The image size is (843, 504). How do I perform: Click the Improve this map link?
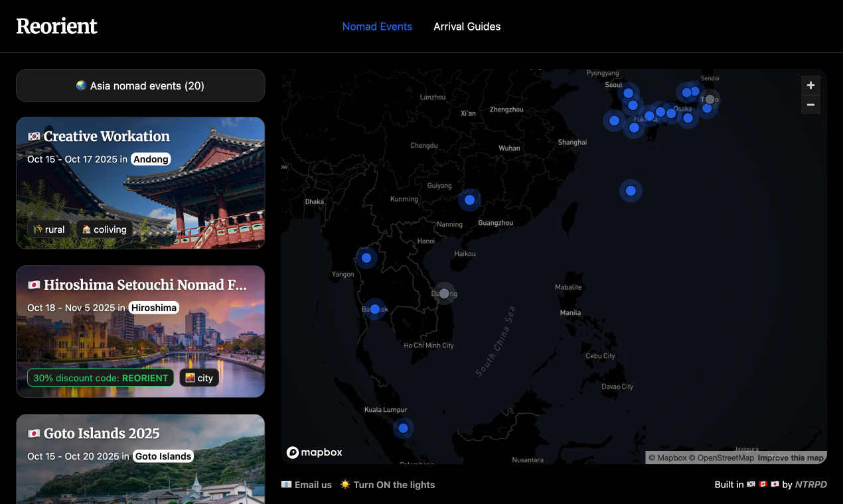coord(790,458)
